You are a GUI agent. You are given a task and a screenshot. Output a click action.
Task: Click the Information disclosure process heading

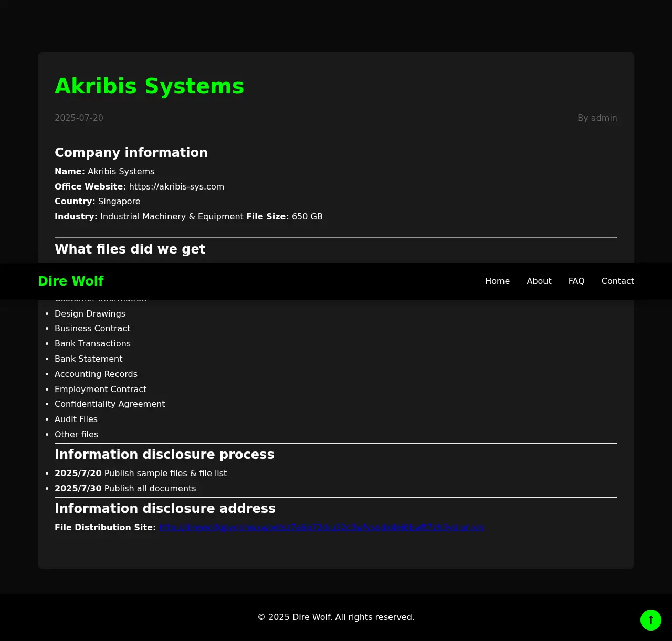pyautogui.click(x=164, y=455)
